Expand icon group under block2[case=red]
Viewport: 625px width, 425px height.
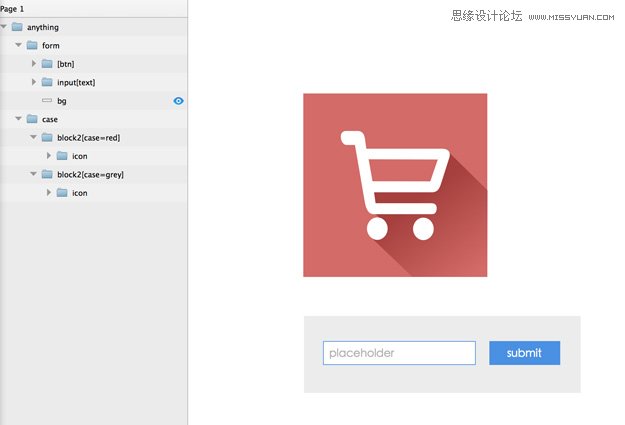[49, 155]
